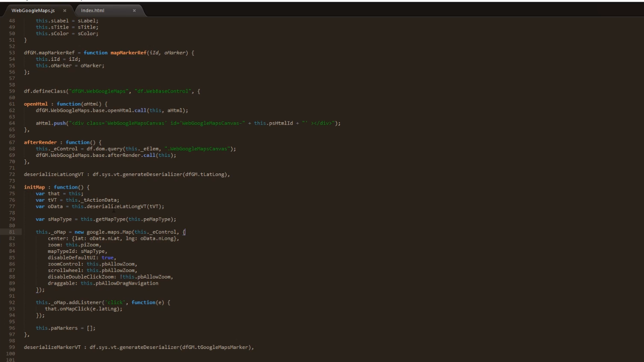The height and width of the screenshot is (362, 644).
Task: Select the WebGoogleMaps.js tab
Action: tap(33, 11)
